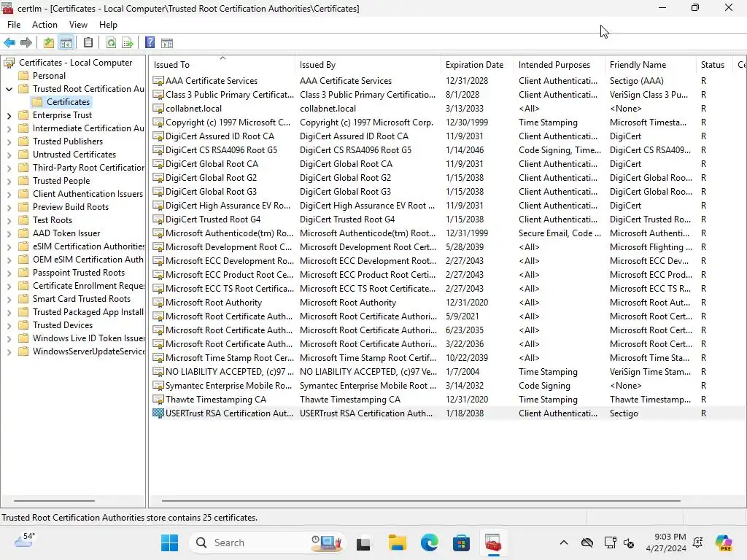Go up one level with folder icon
The image size is (747, 560).
[49, 43]
